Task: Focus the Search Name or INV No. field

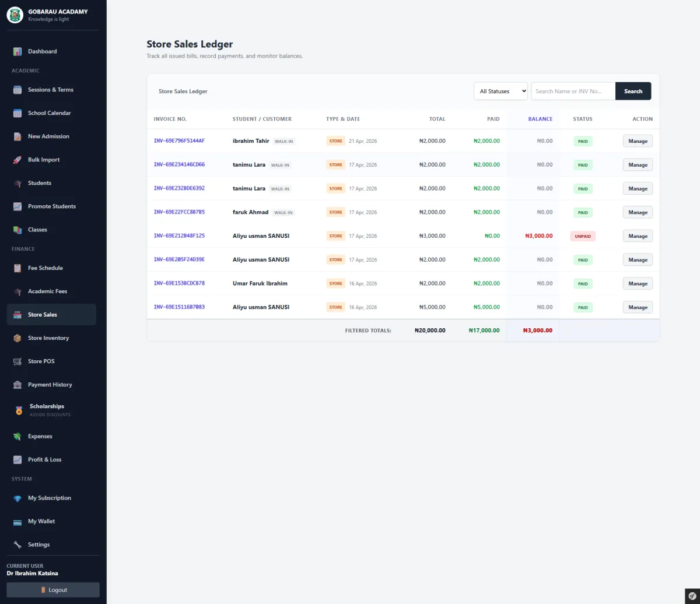Action: (573, 91)
